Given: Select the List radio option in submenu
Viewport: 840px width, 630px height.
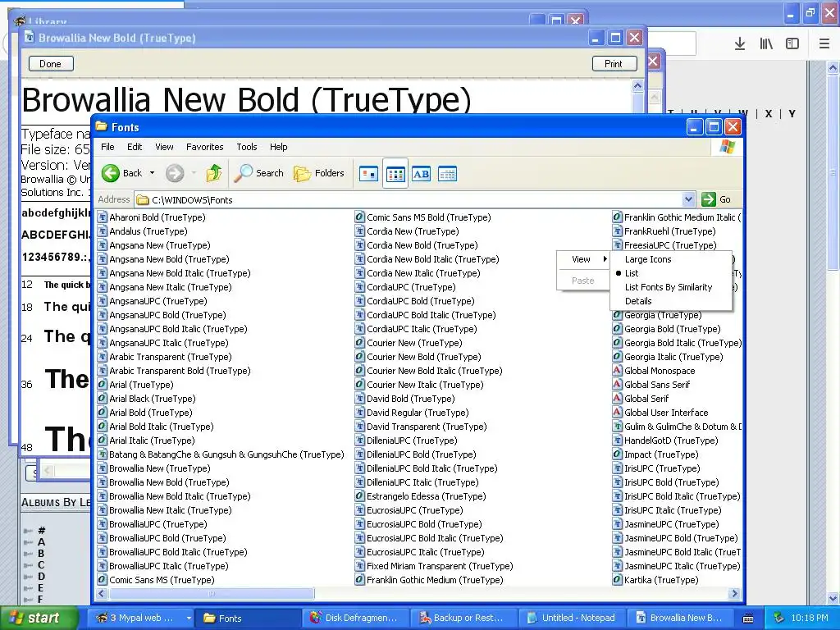Looking at the screenshot, I should [671, 273].
